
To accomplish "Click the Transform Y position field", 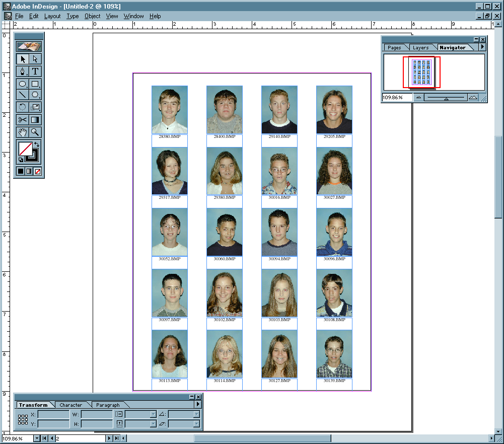I will click(53, 424).
